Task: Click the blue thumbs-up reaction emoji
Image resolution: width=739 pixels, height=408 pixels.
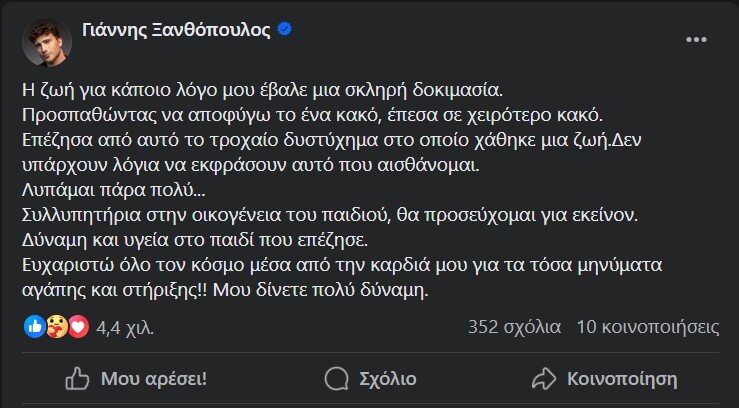Action: [x=34, y=326]
